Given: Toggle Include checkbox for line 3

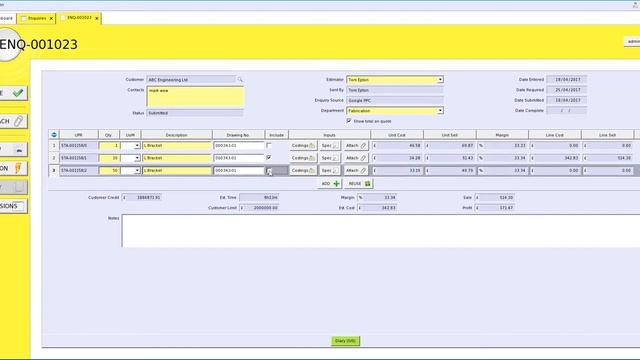Looking at the screenshot, I should [269, 171].
